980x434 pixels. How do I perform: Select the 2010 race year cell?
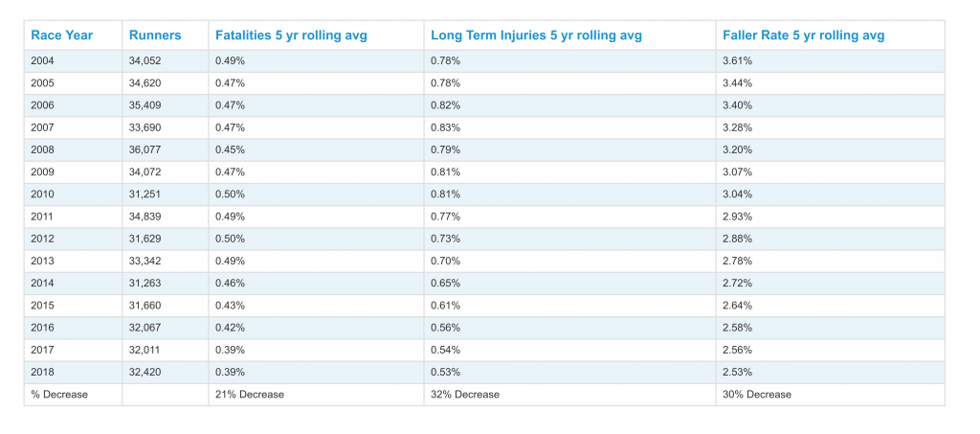(x=43, y=194)
